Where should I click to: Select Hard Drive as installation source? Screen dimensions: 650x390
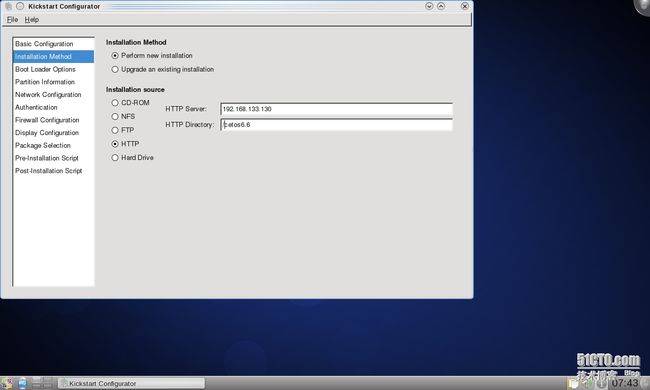click(132, 157)
